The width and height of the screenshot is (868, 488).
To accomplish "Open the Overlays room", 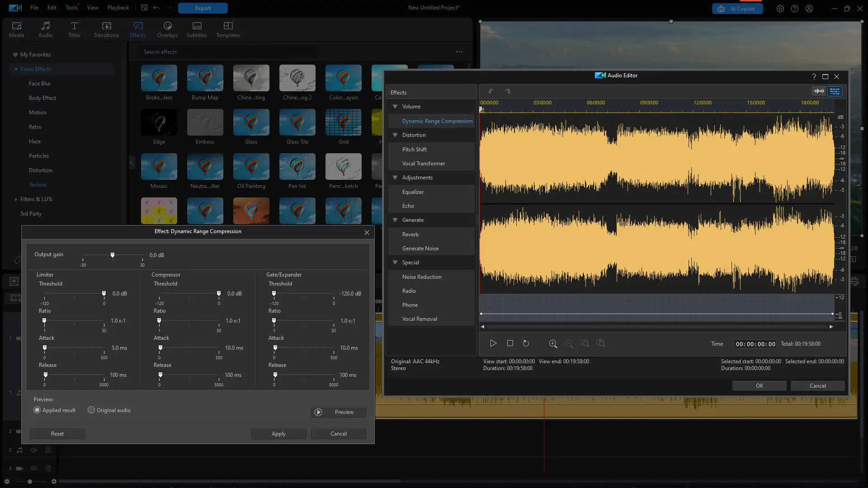I will tap(167, 29).
